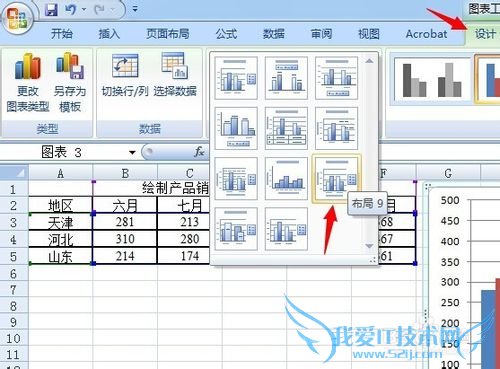Select row 6 header
500x369 pixels.
13,274
